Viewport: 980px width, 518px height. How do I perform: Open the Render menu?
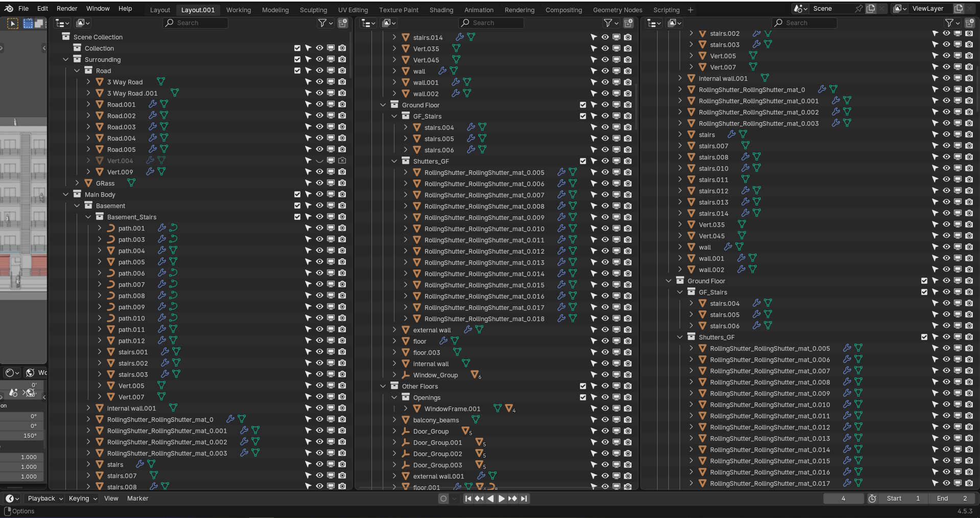coord(67,9)
